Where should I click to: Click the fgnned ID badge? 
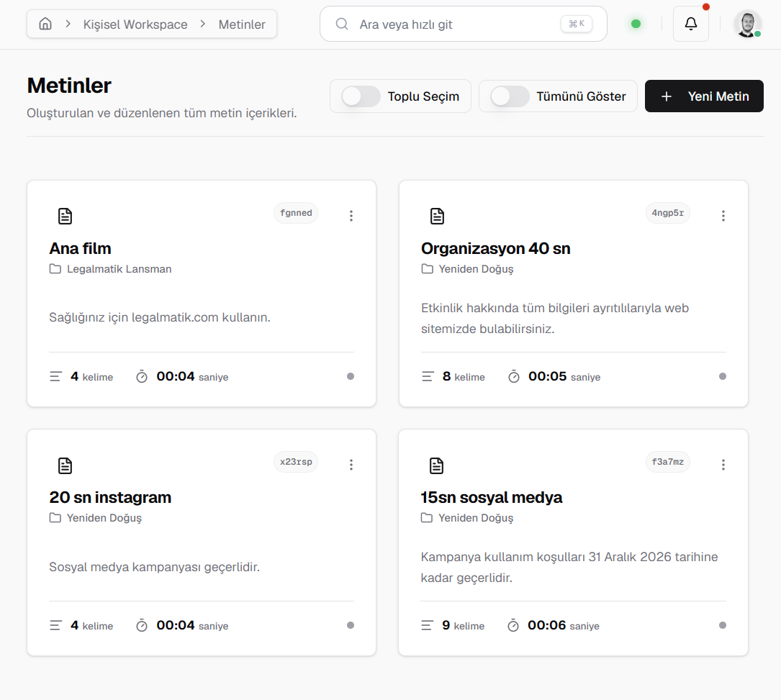coord(296,213)
